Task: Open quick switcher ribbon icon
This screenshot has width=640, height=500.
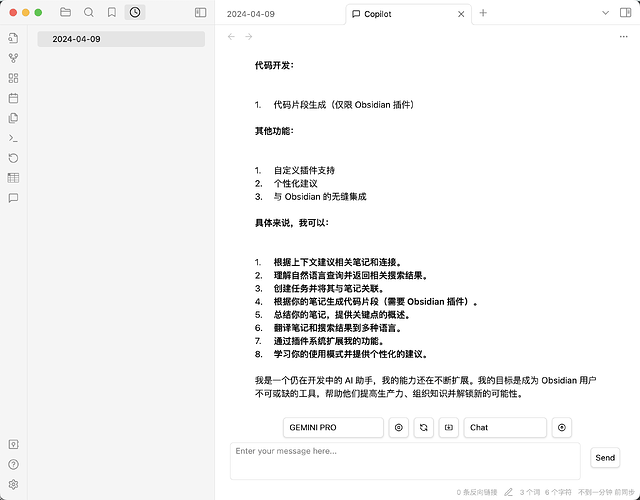Action: pos(13,38)
